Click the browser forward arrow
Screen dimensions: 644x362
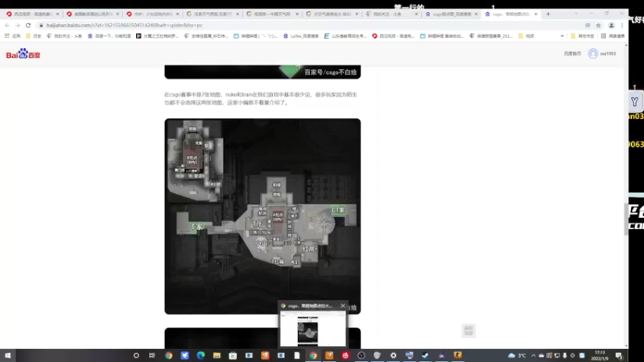click(18, 26)
